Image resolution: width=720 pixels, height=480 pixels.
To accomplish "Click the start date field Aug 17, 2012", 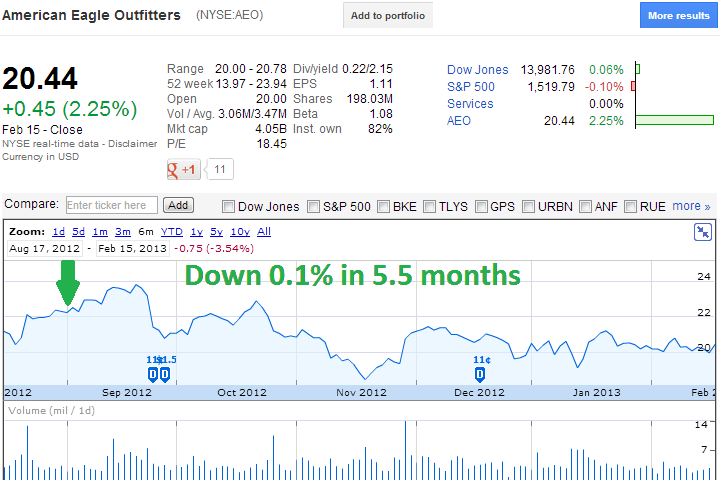I will coord(45,248).
